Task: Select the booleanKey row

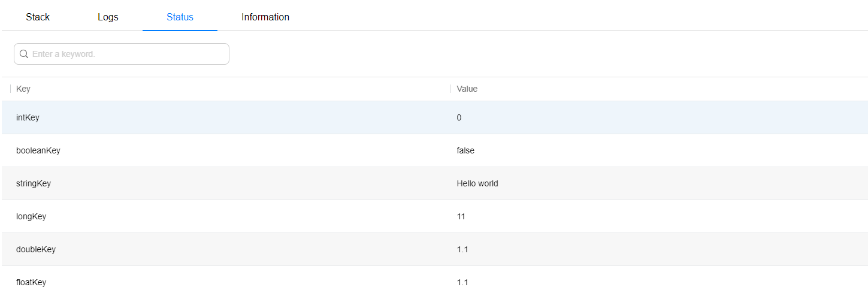Action: (x=435, y=150)
